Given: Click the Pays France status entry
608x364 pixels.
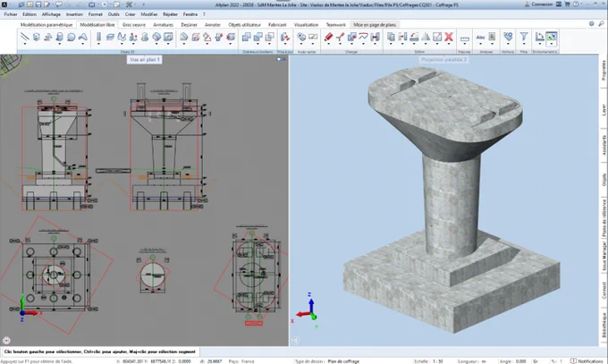Looking at the screenshot, I should coord(241,361).
